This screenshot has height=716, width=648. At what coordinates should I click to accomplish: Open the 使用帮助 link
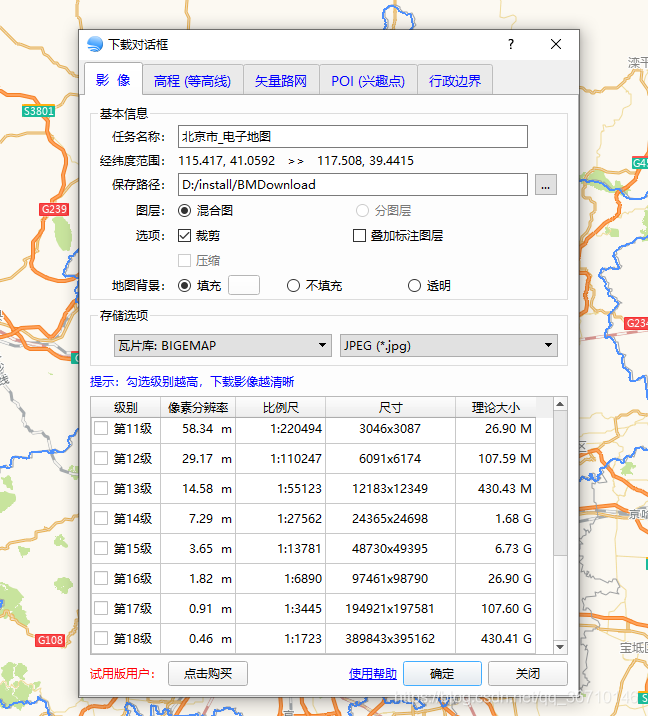tap(373, 674)
